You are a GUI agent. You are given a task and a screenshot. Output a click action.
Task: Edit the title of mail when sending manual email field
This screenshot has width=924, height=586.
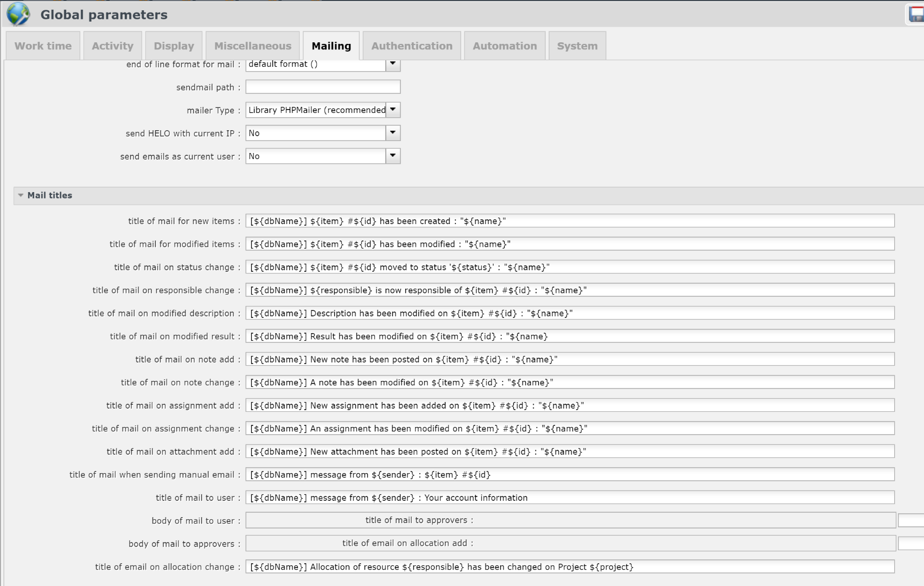tap(570, 475)
